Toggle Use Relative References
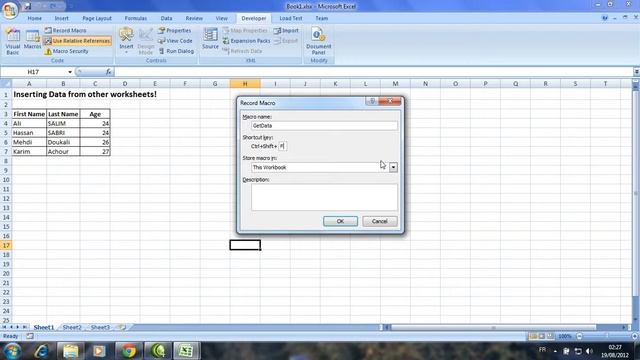This screenshot has width=640, height=360. 77,41
